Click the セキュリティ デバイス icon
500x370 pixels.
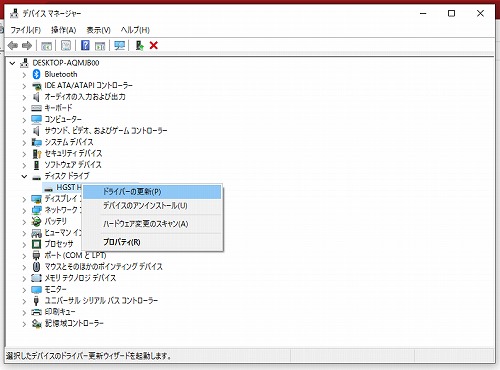36,153
